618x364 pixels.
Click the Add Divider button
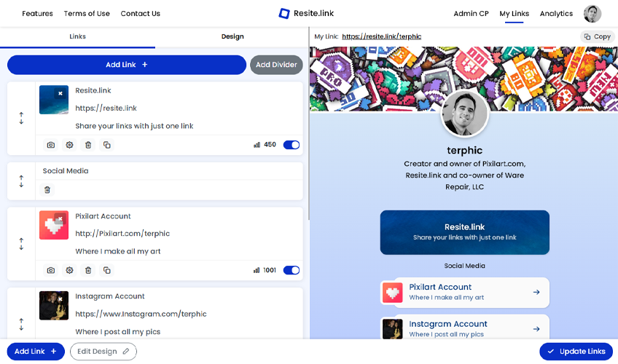point(276,65)
